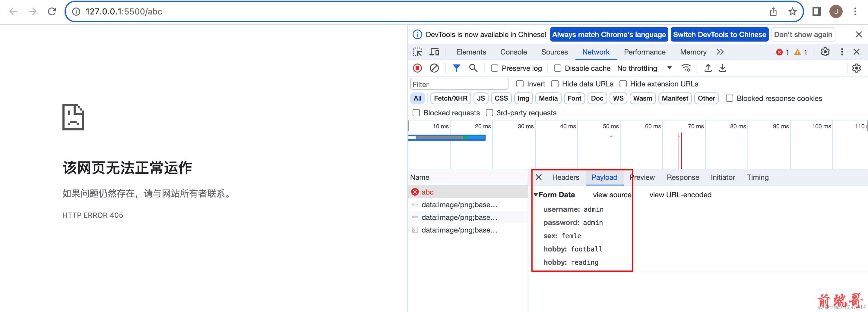Open the Headers tab
868x312 pixels.
566,177
